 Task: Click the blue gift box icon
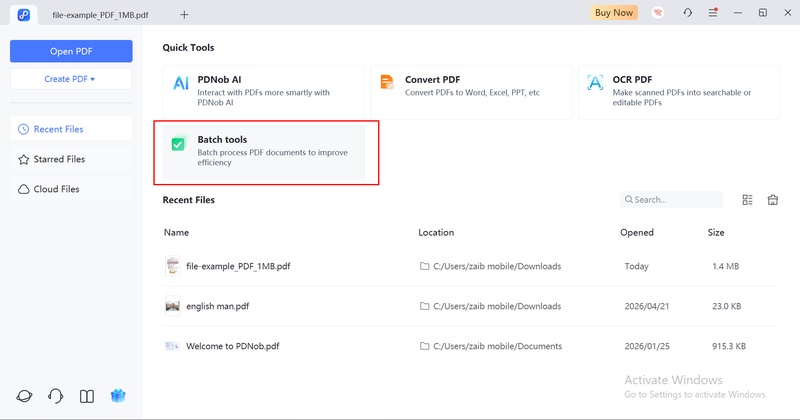click(118, 396)
